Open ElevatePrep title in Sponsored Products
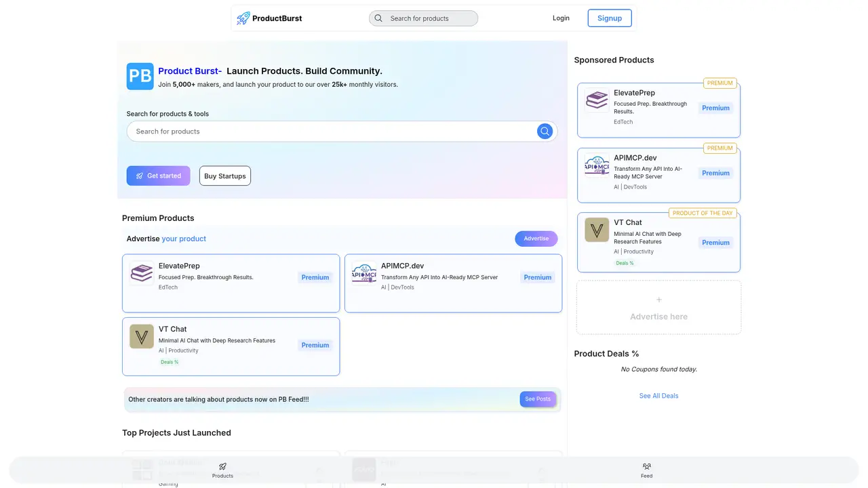 coord(635,93)
